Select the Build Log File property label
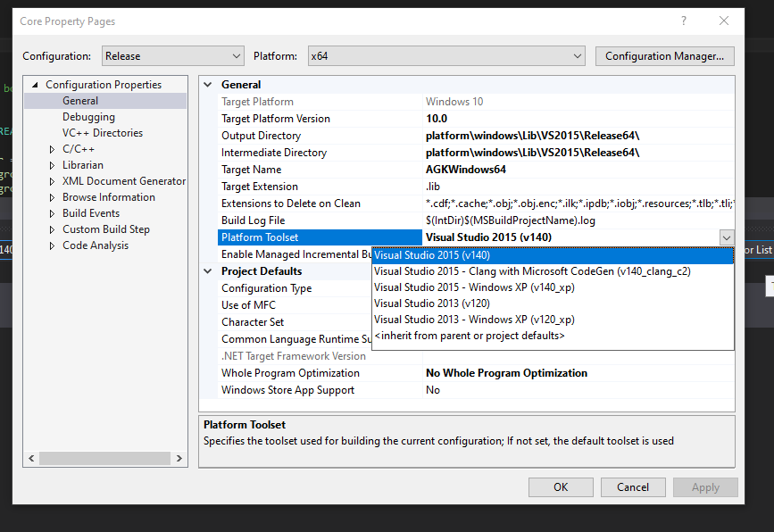Image resolution: width=774 pixels, height=532 pixels. pos(254,220)
